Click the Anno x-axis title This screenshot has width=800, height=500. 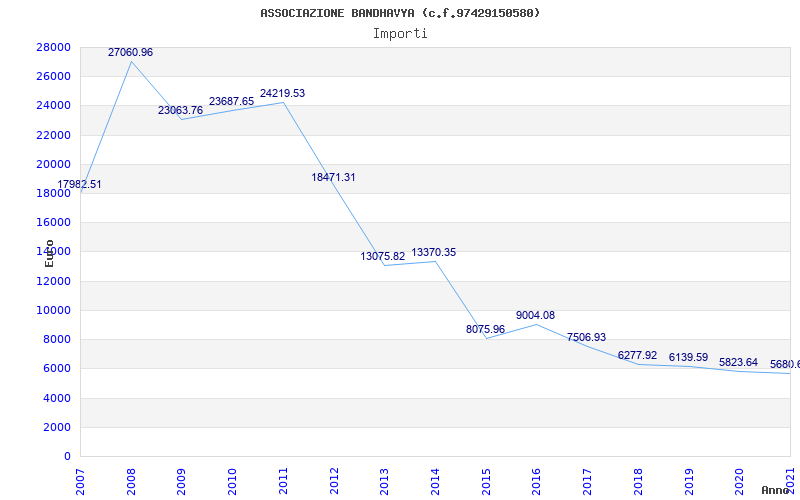776,490
